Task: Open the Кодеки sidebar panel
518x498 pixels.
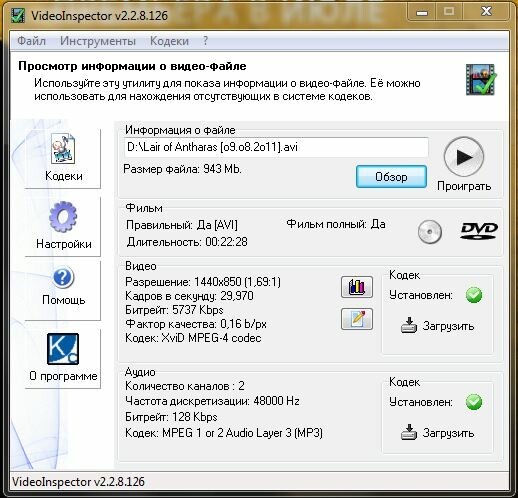Action: pyautogui.click(x=63, y=158)
